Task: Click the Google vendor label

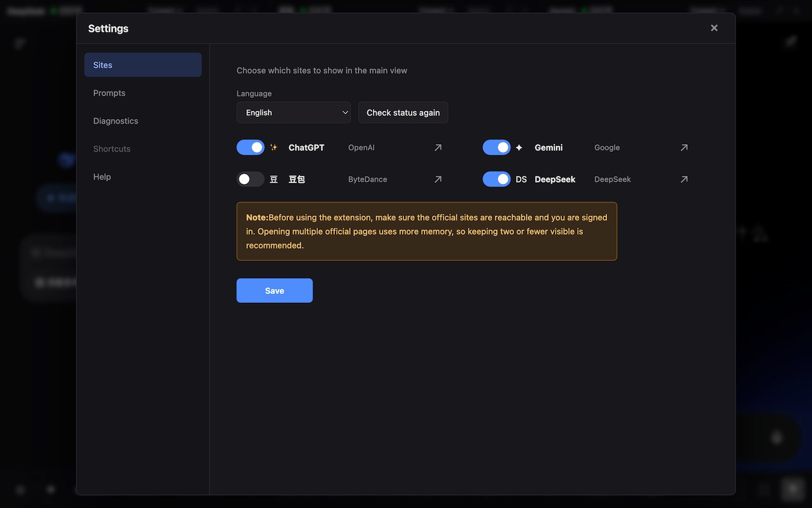Action: coord(607,147)
